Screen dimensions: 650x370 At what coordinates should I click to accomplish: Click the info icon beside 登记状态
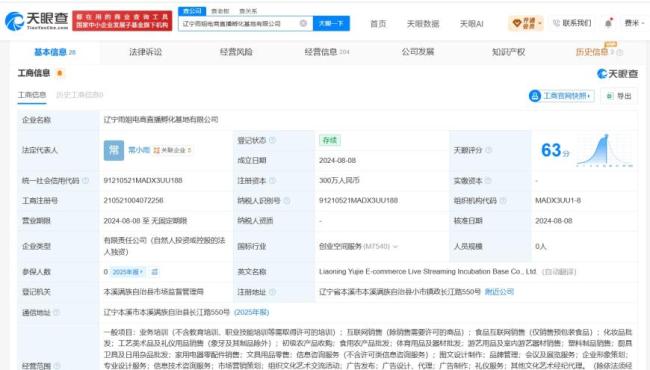click(x=273, y=140)
